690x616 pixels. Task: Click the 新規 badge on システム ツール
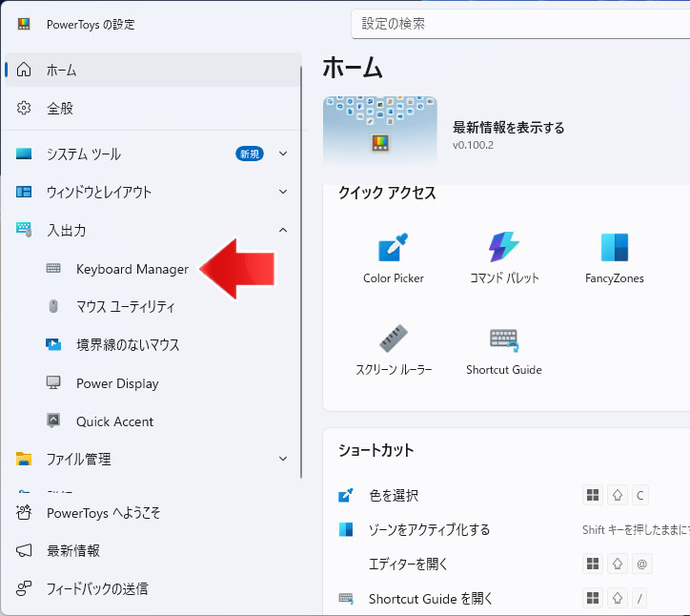[250, 154]
